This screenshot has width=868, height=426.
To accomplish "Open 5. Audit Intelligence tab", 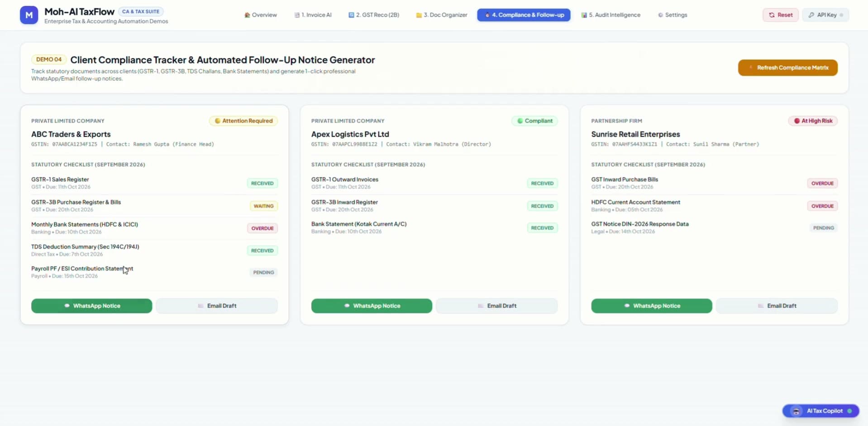I will [x=611, y=15].
